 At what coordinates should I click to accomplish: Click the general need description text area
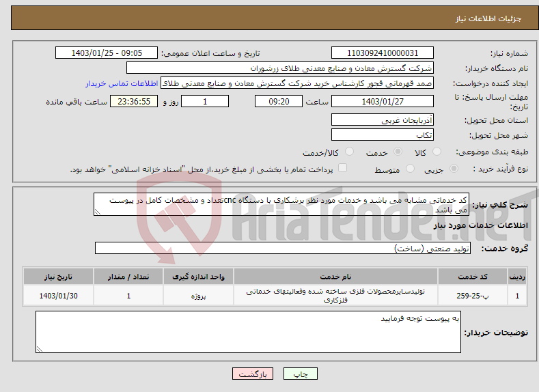(281, 204)
